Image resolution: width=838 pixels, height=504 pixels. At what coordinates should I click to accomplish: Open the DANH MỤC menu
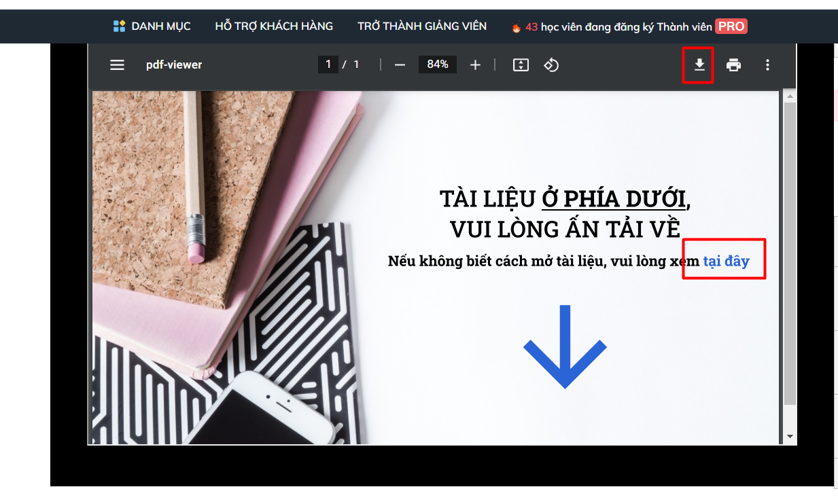161,26
